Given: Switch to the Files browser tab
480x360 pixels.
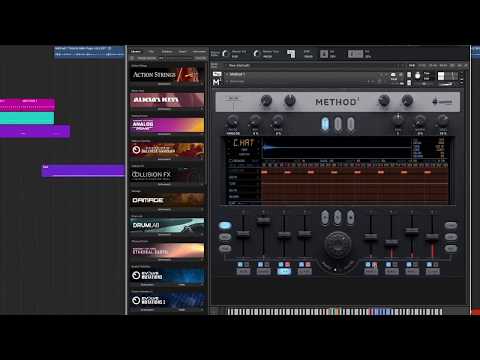Looking at the screenshot, I should [151, 52].
